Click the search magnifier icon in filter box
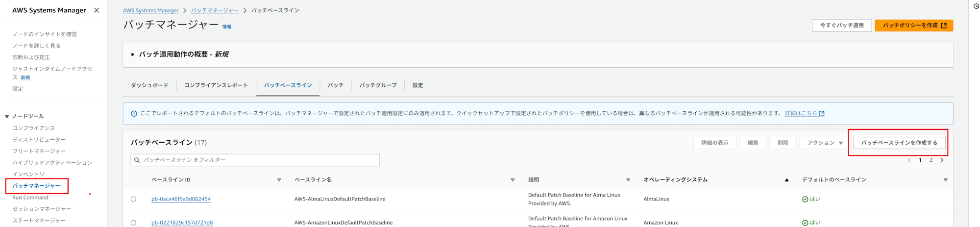 coord(137,160)
